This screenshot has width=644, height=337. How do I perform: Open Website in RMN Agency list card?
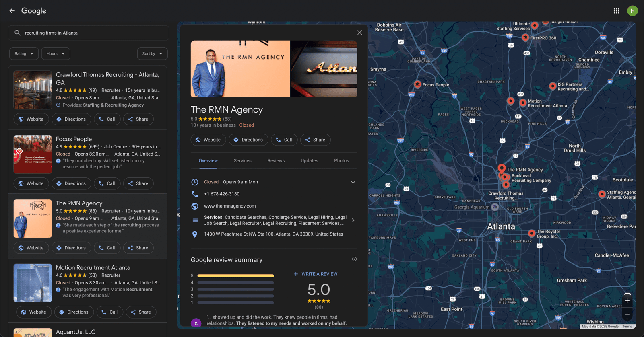click(x=31, y=248)
